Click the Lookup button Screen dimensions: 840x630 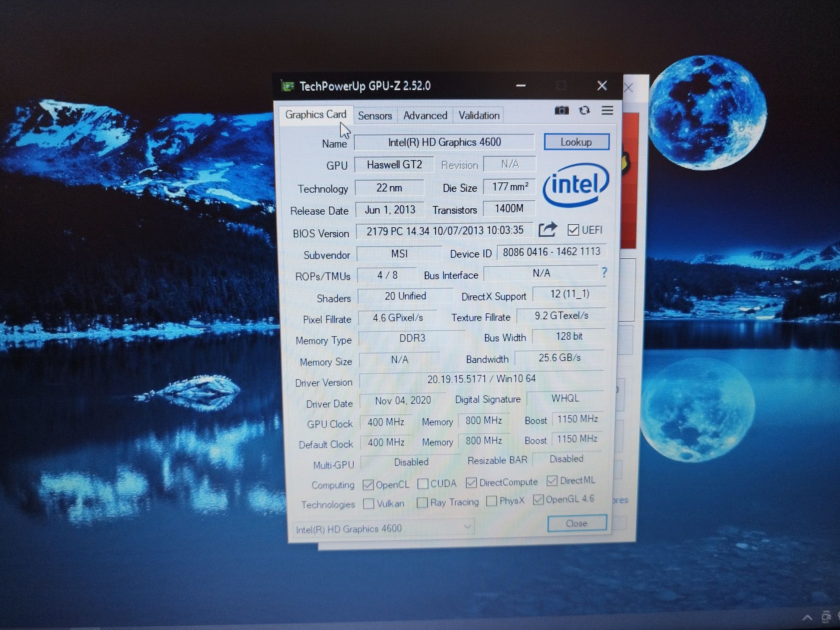click(576, 142)
